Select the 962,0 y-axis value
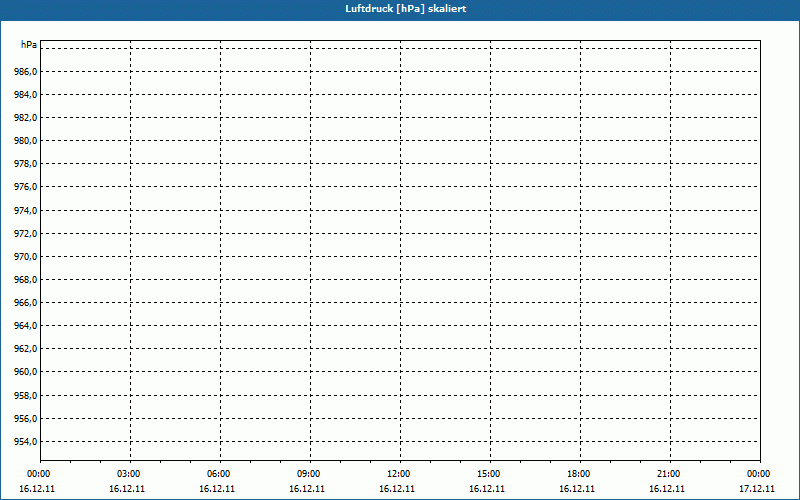800x500 pixels. coord(26,348)
